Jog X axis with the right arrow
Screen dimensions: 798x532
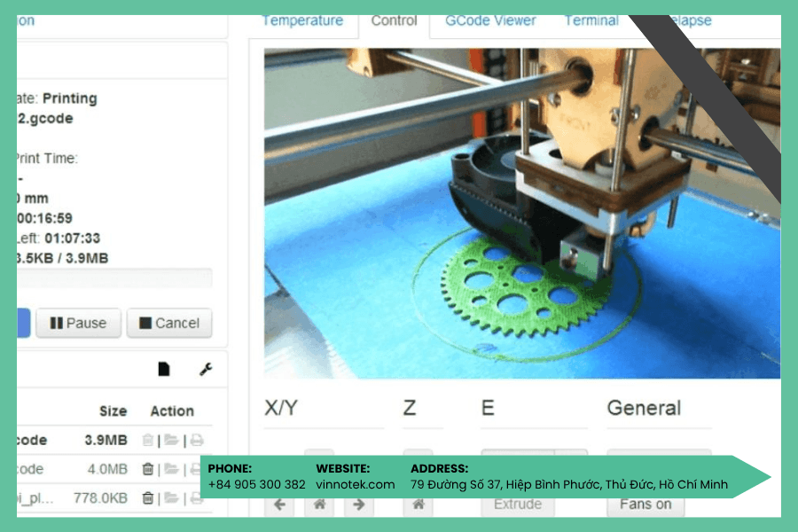[359, 505]
